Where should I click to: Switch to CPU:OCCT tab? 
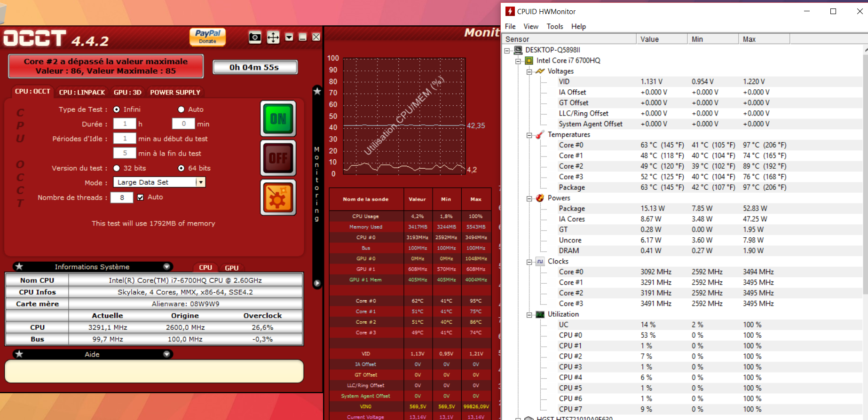(x=32, y=92)
